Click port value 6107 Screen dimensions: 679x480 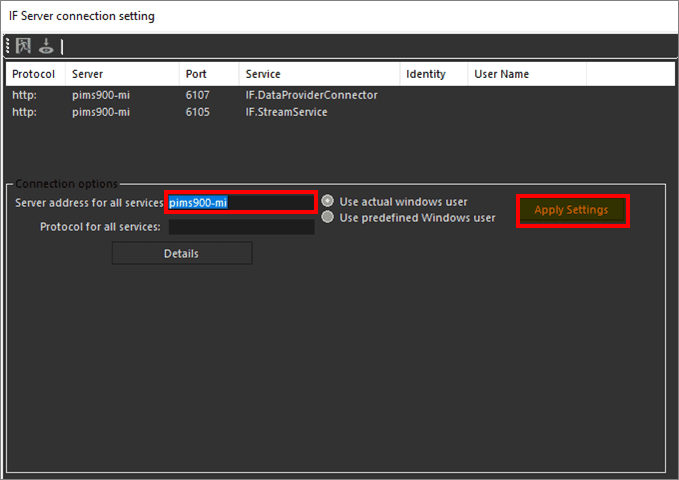coord(197,95)
